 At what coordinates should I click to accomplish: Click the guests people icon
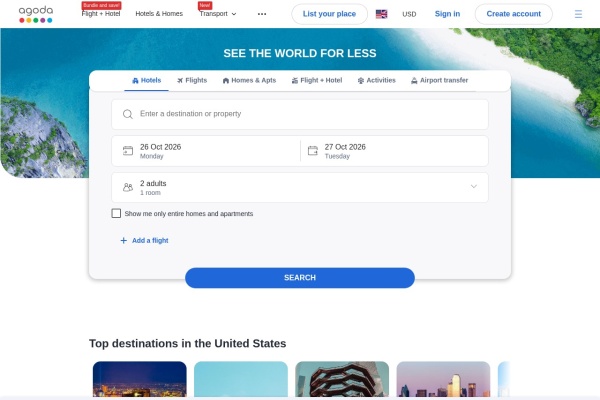128,187
